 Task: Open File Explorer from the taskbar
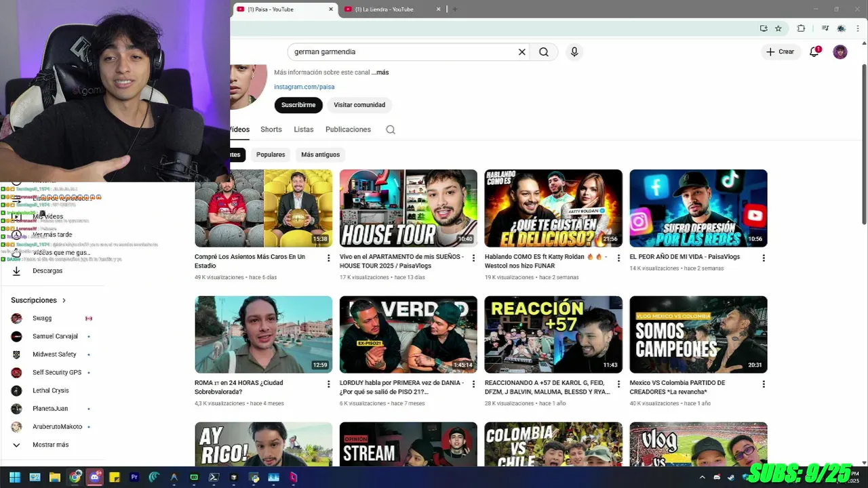click(x=55, y=477)
